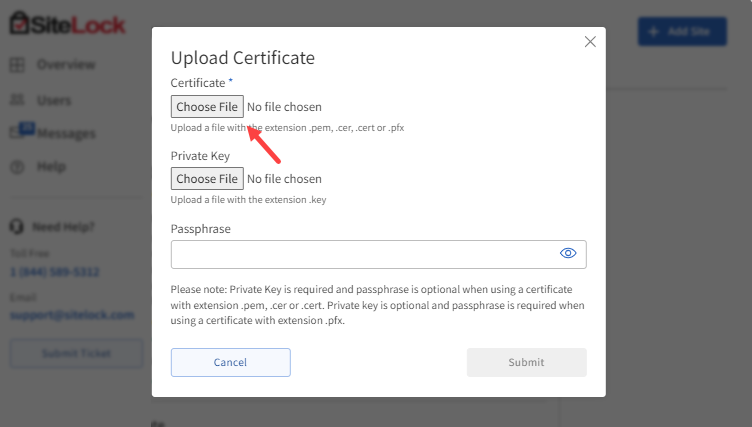Click the Messages sidebar icon
This screenshot has width=752, height=427.
tap(18, 132)
